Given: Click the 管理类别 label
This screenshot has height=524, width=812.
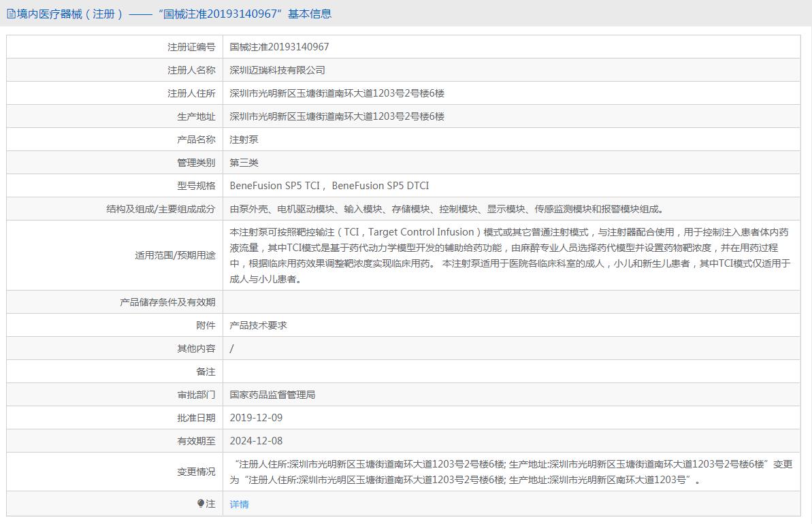Looking at the screenshot, I should (196, 163).
